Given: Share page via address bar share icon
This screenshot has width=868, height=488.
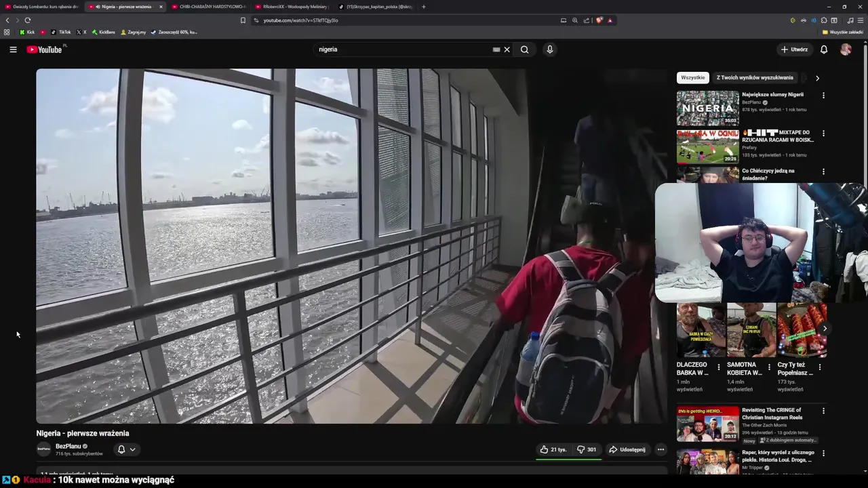Looking at the screenshot, I should click(x=586, y=20).
